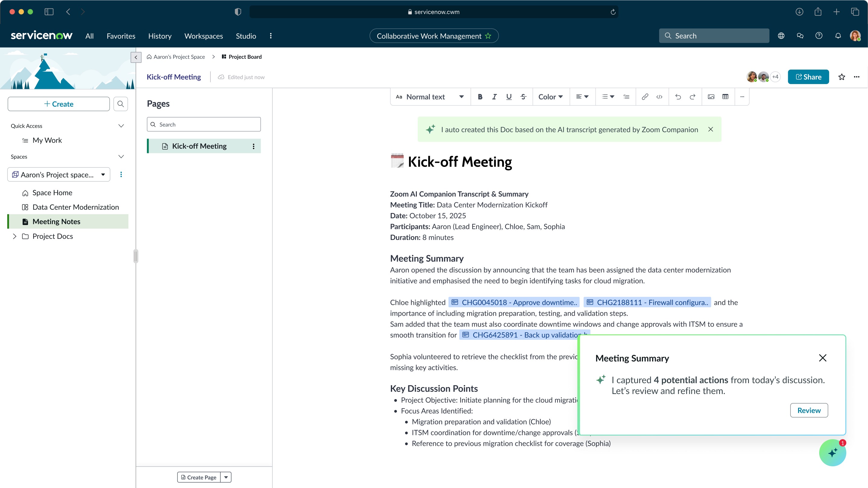Click the Create button
This screenshot has height=488, width=868.
(59, 104)
